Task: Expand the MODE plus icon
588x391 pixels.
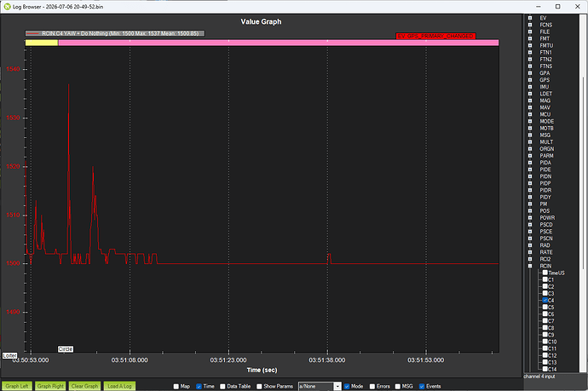Action: pyautogui.click(x=530, y=121)
